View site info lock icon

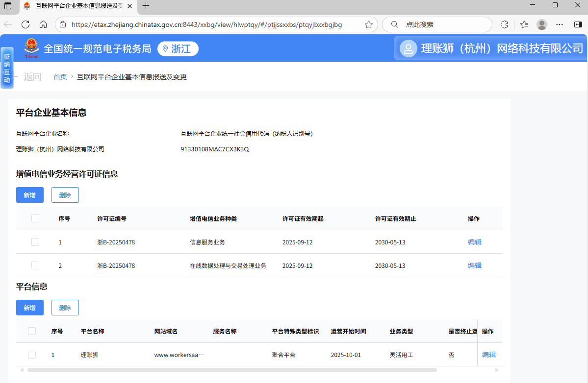coord(62,24)
